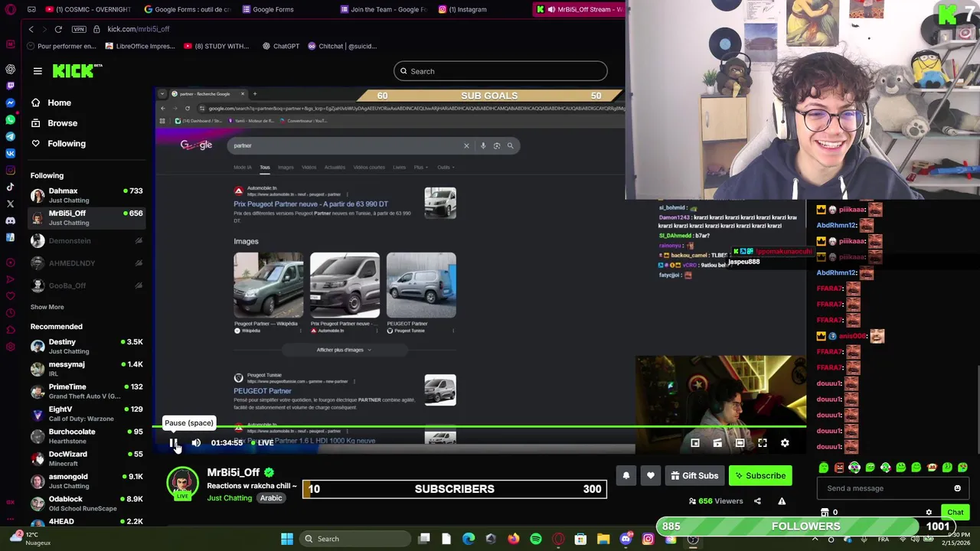Enter fullscreen mode in the player
Image resolution: width=980 pixels, height=551 pixels.
[763, 443]
